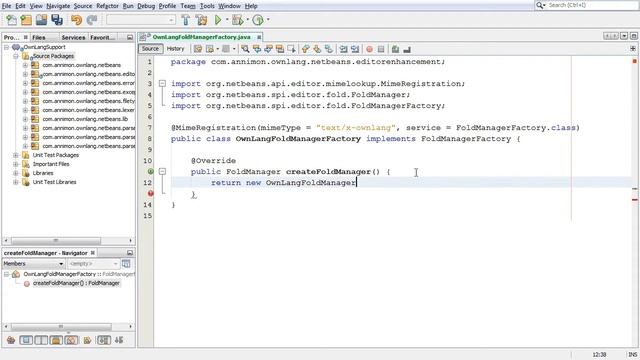Image resolution: width=640 pixels, height=360 pixels.
Task: Open the project configuration combo box
Action: tap(141, 20)
